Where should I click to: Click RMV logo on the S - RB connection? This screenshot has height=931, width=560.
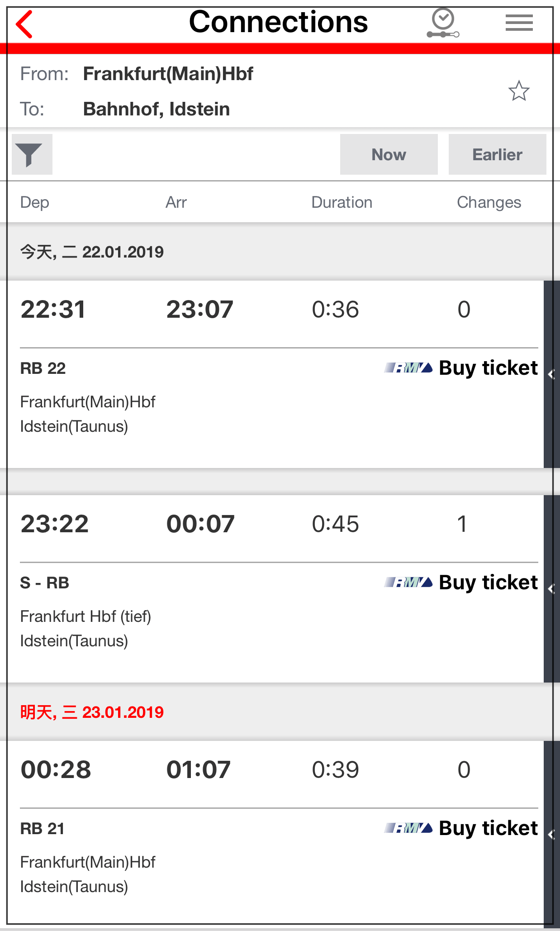pos(408,582)
